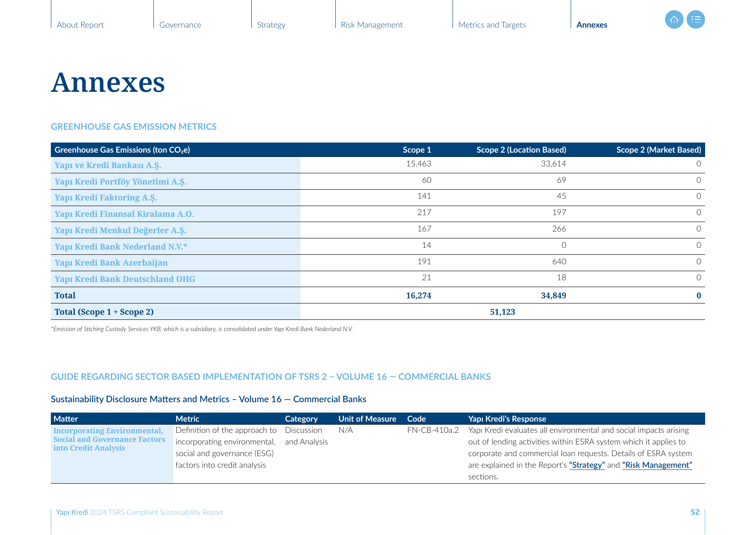Click the page number 52
Screen dimensions: 756x535
(695, 512)
